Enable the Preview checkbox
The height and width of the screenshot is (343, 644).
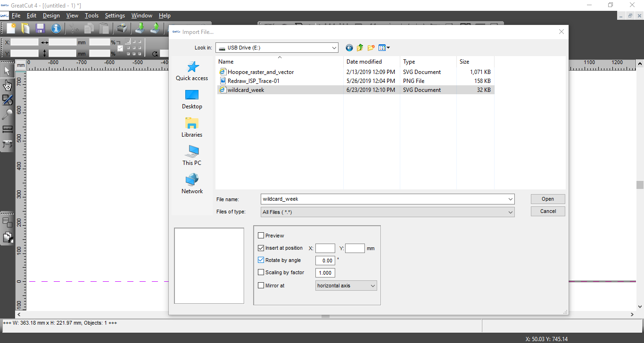(x=261, y=236)
